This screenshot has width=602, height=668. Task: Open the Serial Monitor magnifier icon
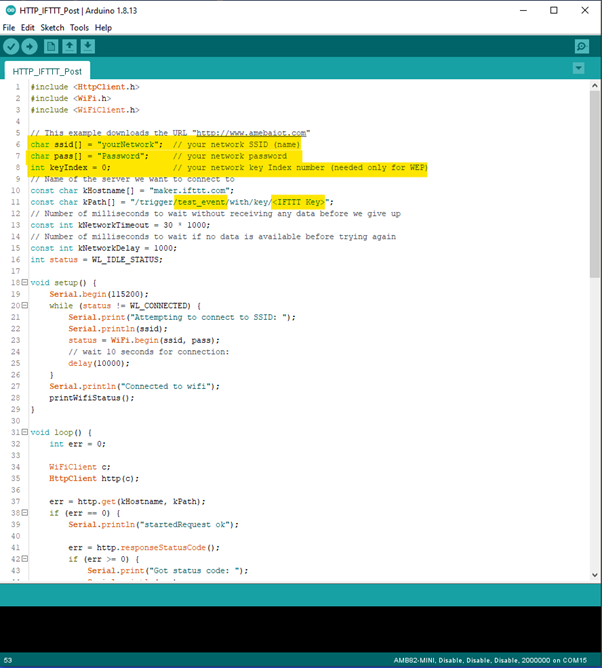pyautogui.click(x=581, y=46)
